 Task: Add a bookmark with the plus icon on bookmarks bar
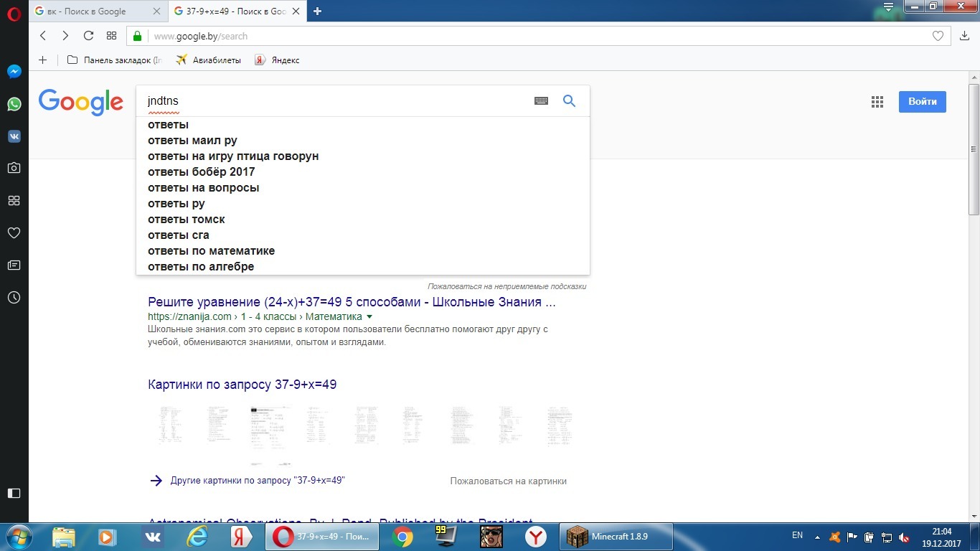tap(42, 60)
